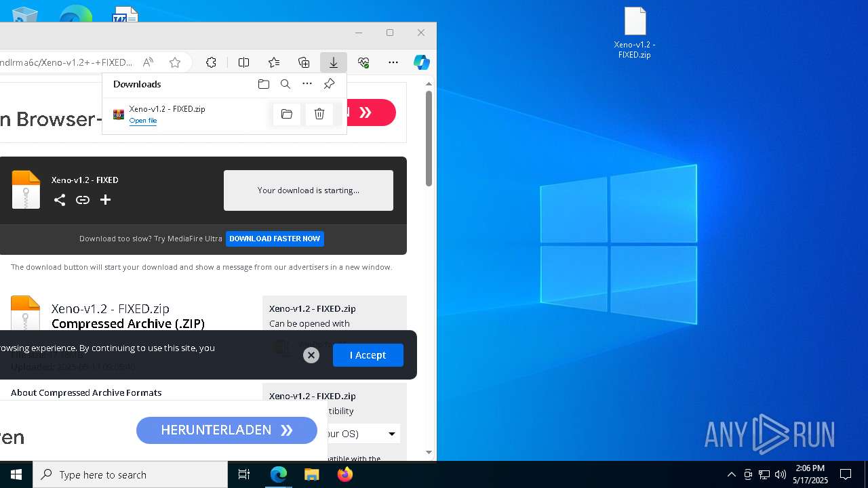Screen dimensions: 868x488
Task: Show Xeno-v1.2 - FIXED.zip in folder
Action: [x=287, y=114]
